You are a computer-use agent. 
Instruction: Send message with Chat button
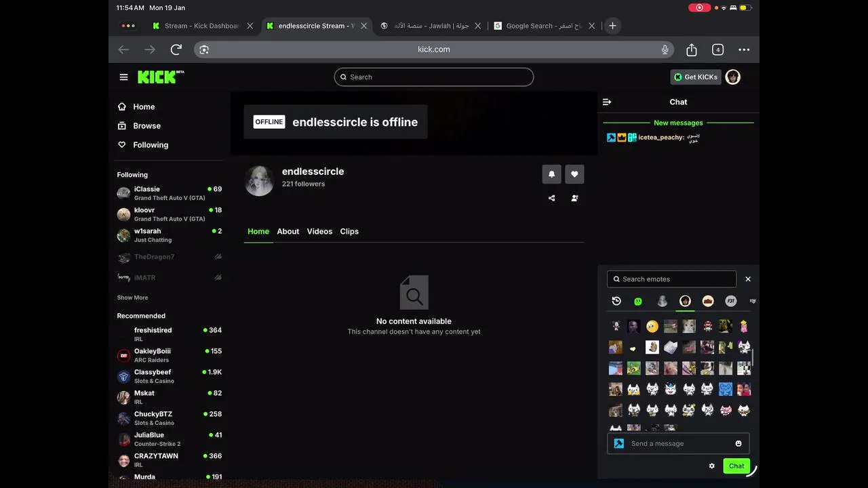(736, 466)
